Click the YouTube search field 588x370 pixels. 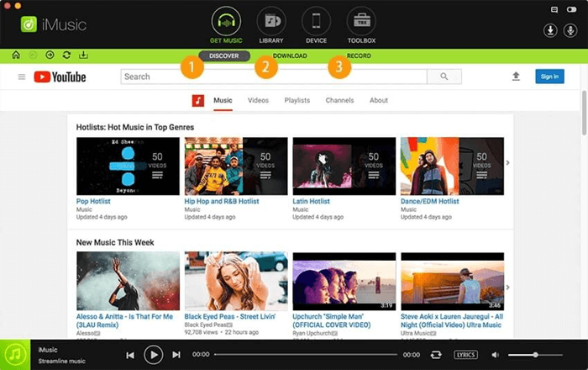273,77
